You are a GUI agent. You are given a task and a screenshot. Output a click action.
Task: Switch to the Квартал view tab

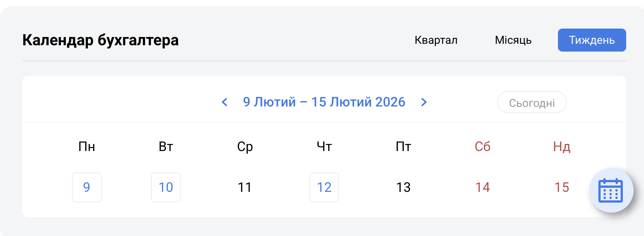(436, 40)
